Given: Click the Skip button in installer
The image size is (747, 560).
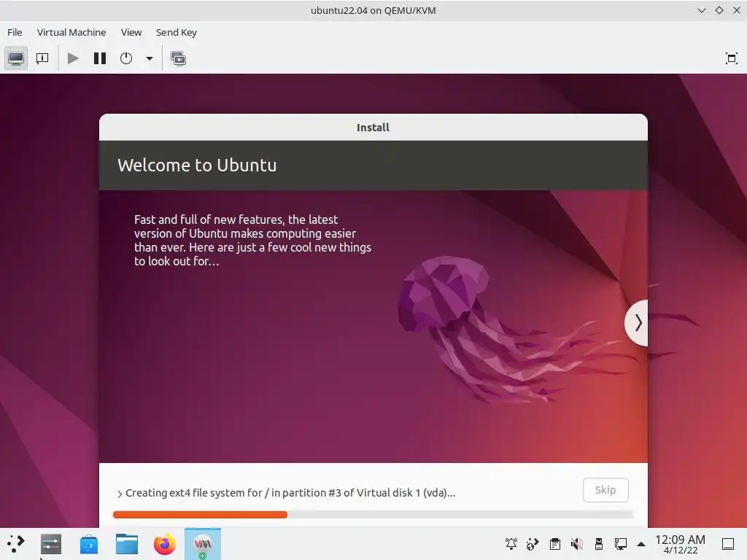Looking at the screenshot, I should point(605,490).
